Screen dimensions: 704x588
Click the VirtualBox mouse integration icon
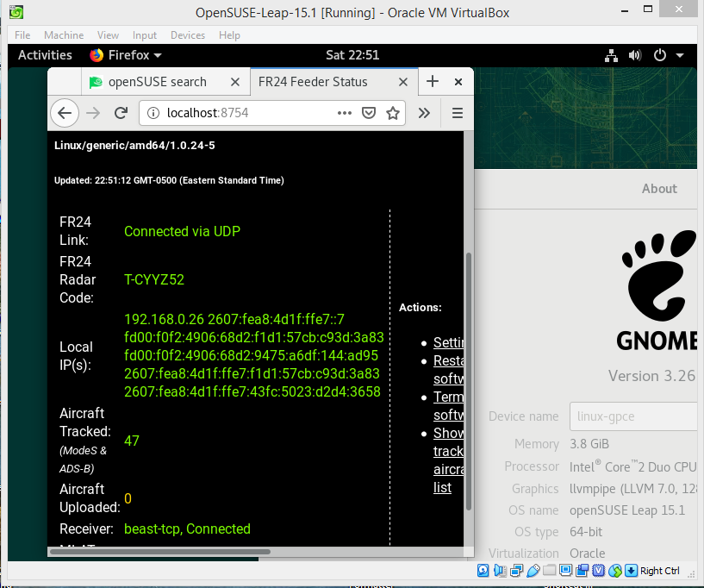[615, 571]
